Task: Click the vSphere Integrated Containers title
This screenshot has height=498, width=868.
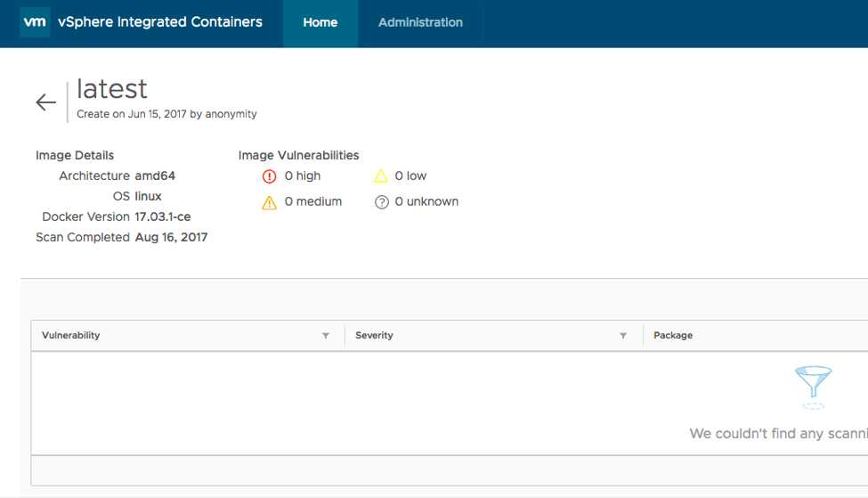Action: pos(160,22)
